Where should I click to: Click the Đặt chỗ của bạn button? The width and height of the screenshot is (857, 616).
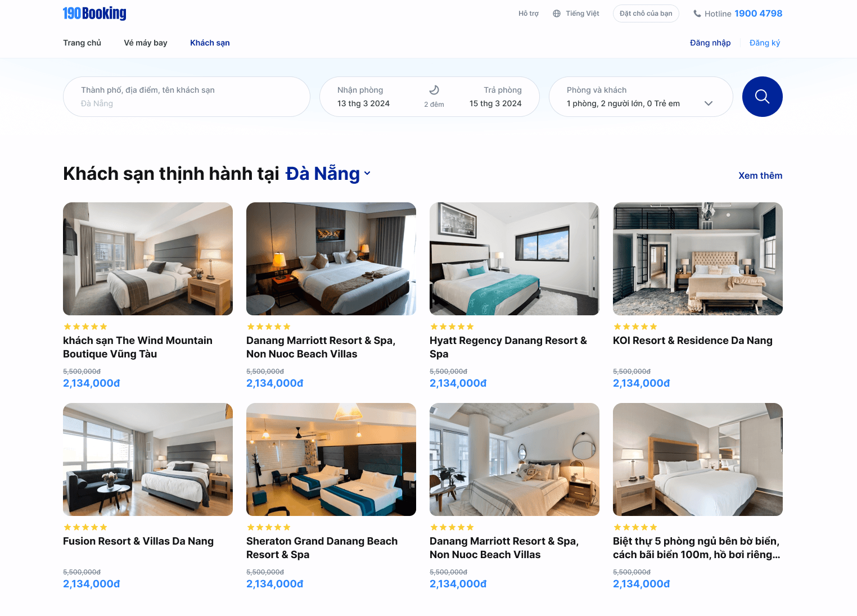(x=646, y=13)
